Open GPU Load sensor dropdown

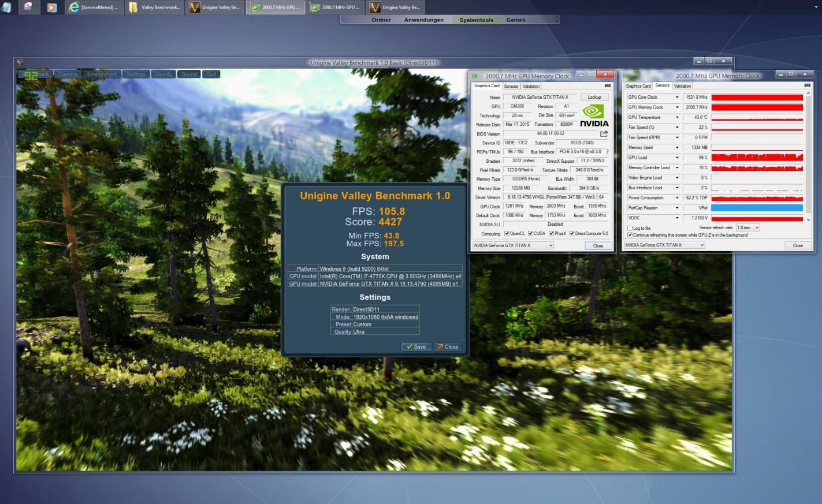(677, 158)
